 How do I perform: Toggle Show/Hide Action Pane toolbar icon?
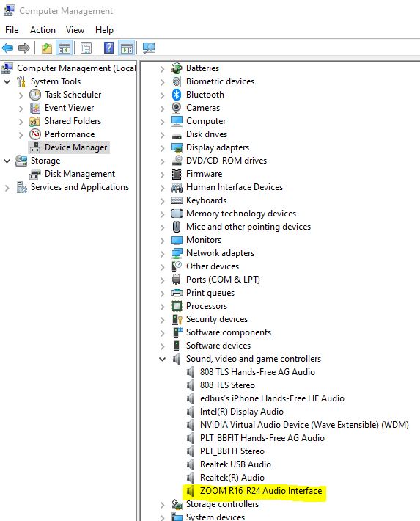(x=127, y=48)
